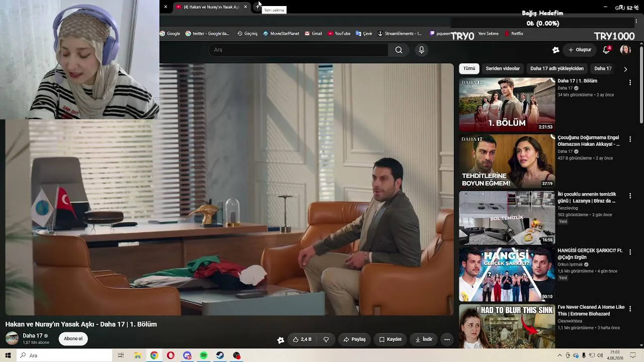Click the video player frame
Screen dimensions: 644x362
pyautogui.click(x=229, y=189)
